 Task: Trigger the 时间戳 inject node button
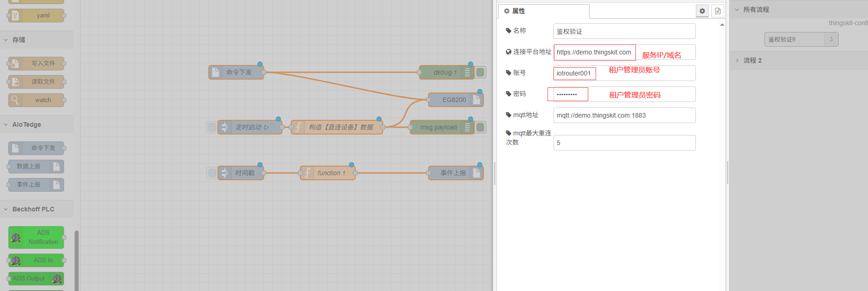coord(212,173)
